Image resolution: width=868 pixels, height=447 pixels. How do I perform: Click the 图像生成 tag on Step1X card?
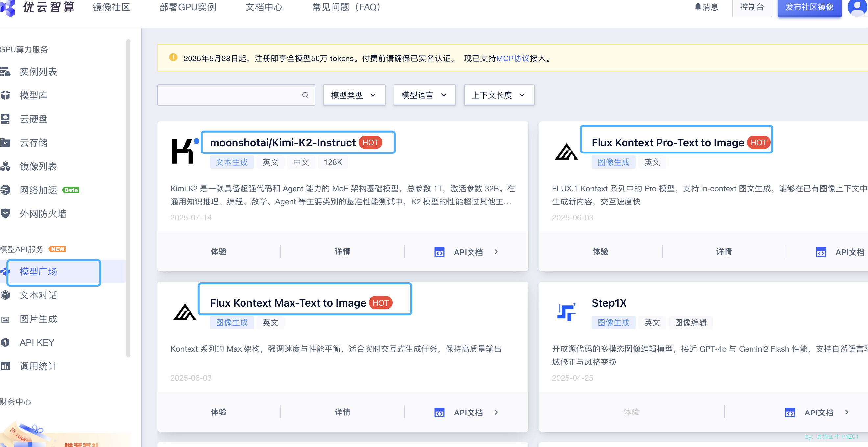614,323
